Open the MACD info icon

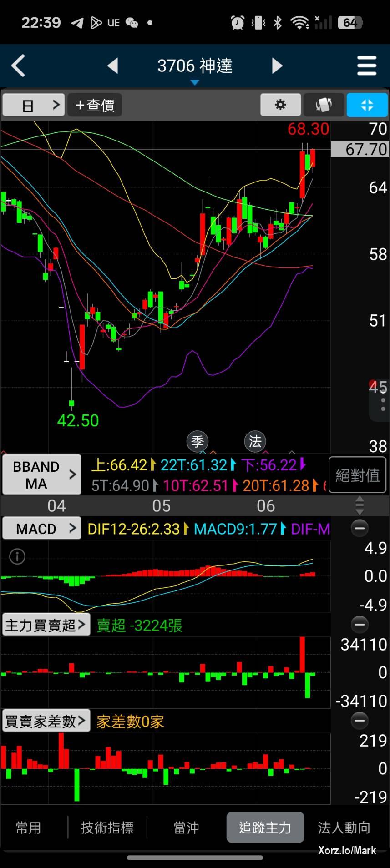17,556
